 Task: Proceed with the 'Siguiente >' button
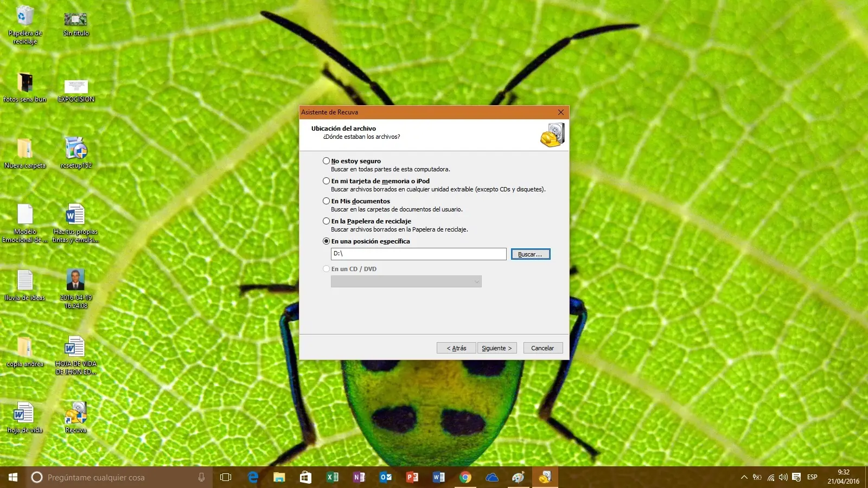(x=497, y=348)
